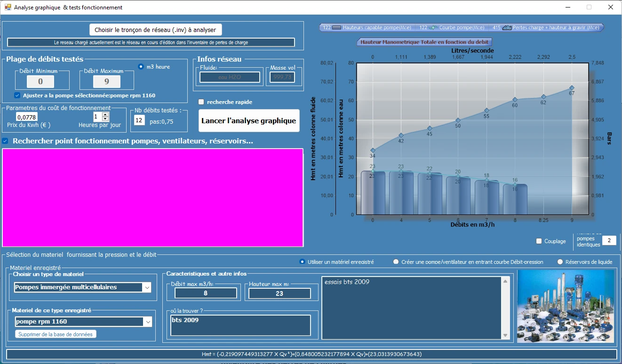Viewport: 622px width, 364px height.
Task: Click the 'Nb débits testés' field showing 12
Action: [139, 120]
